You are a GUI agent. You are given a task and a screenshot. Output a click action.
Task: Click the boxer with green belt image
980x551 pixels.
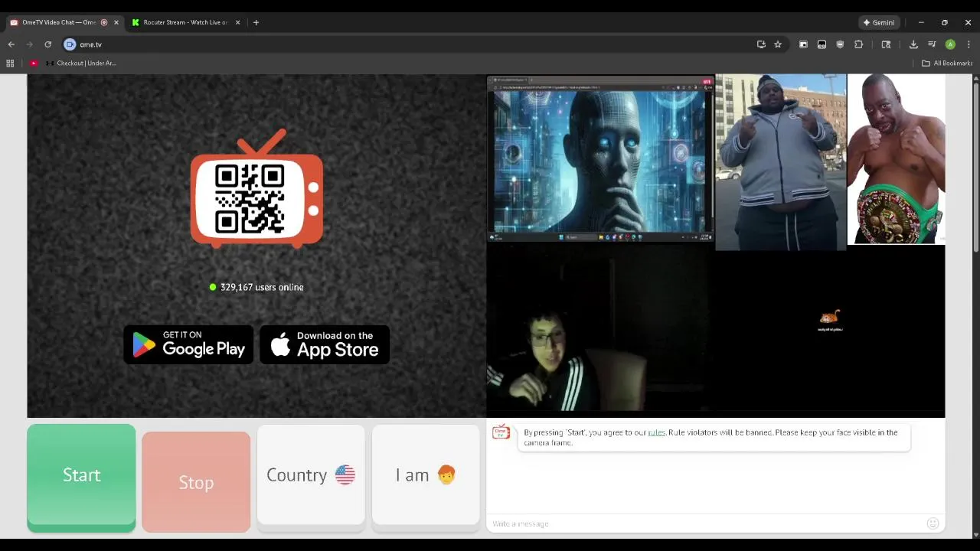(896, 159)
